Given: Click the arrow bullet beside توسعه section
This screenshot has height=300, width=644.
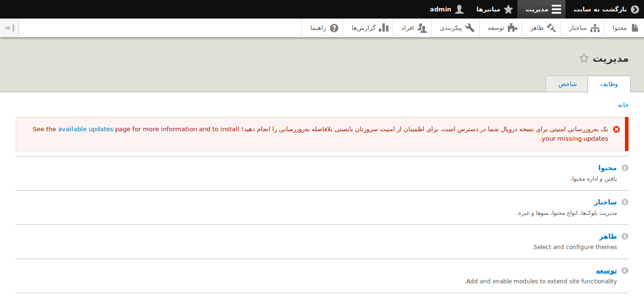Looking at the screenshot, I should [625, 271].
